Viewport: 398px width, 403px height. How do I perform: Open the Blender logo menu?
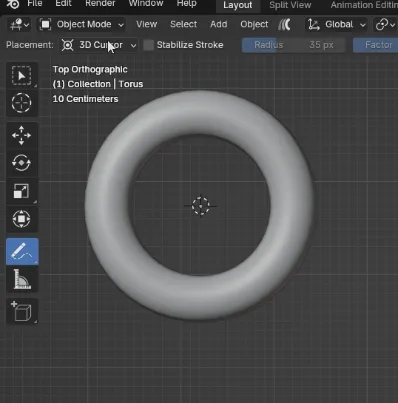(x=13, y=4)
